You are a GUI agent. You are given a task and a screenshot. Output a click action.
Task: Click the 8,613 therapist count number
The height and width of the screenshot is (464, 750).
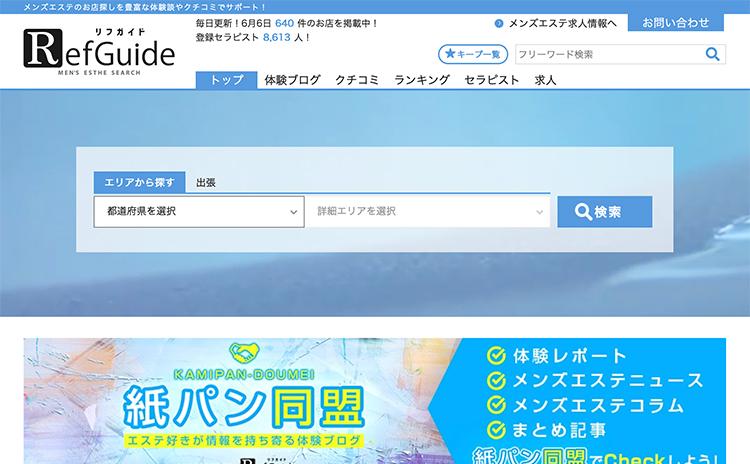coord(276,37)
